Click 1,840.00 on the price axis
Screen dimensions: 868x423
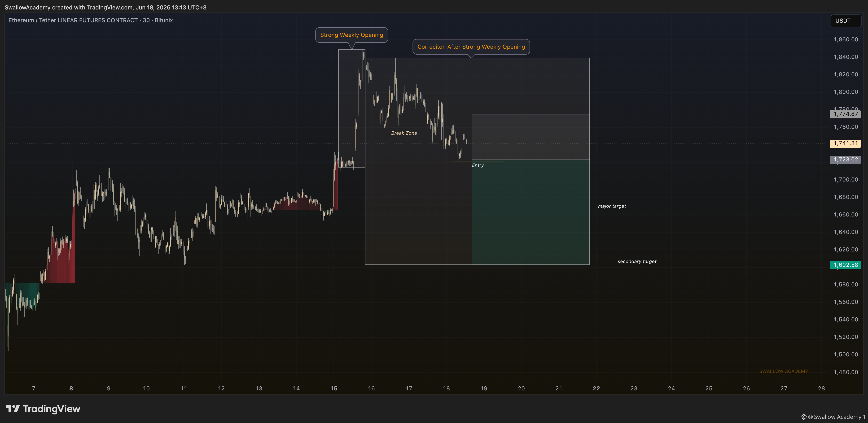click(846, 57)
